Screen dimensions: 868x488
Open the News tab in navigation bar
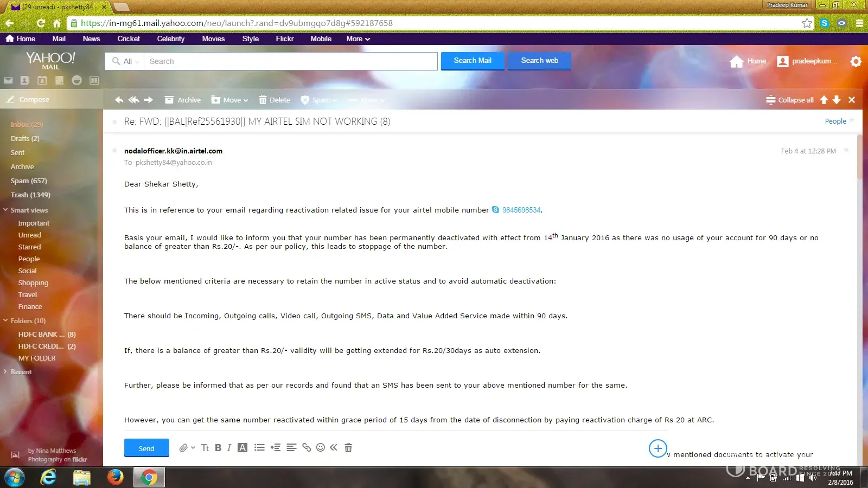point(91,38)
